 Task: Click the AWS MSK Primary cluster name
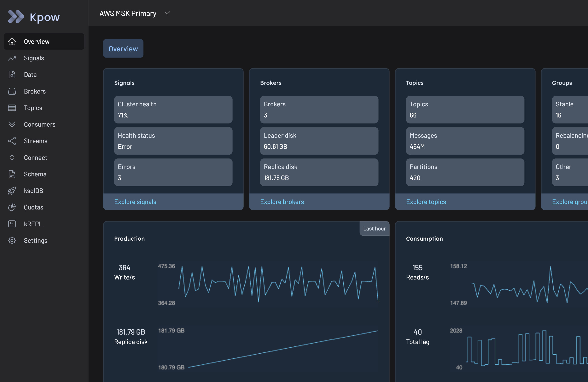pos(128,13)
